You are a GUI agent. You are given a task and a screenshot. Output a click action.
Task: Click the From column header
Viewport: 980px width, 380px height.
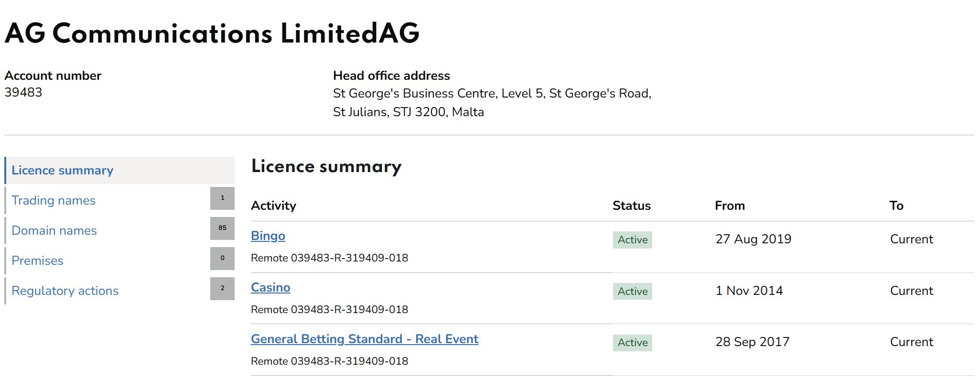729,206
